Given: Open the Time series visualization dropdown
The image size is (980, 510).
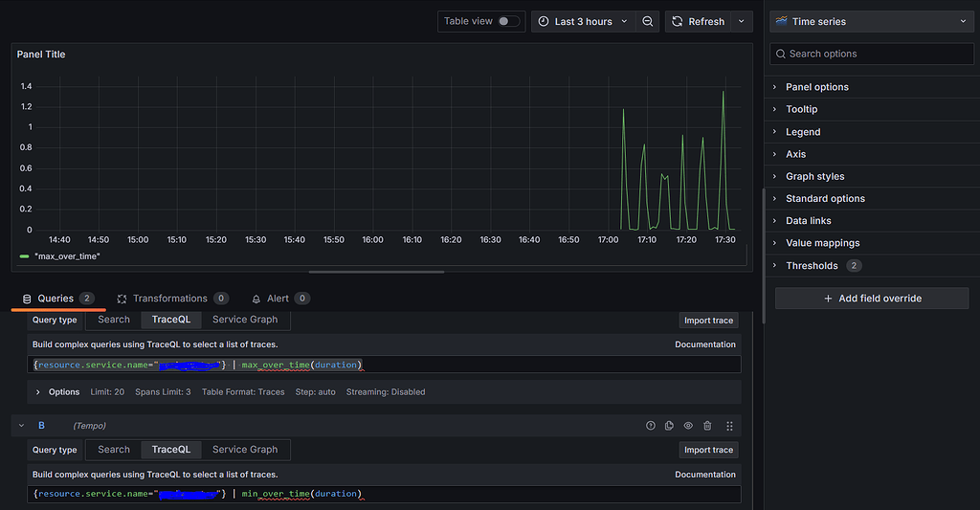Looking at the screenshot, I should [x=871, y=21].
